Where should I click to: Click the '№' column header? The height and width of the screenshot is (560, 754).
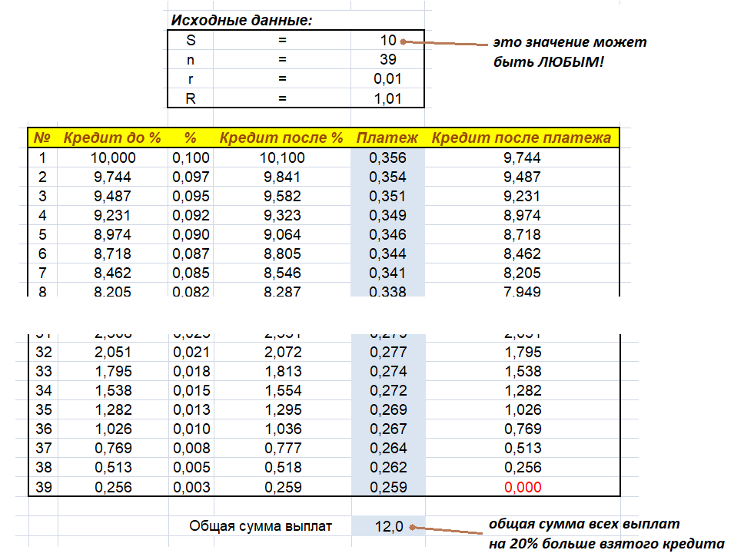[x=42, y=138]
